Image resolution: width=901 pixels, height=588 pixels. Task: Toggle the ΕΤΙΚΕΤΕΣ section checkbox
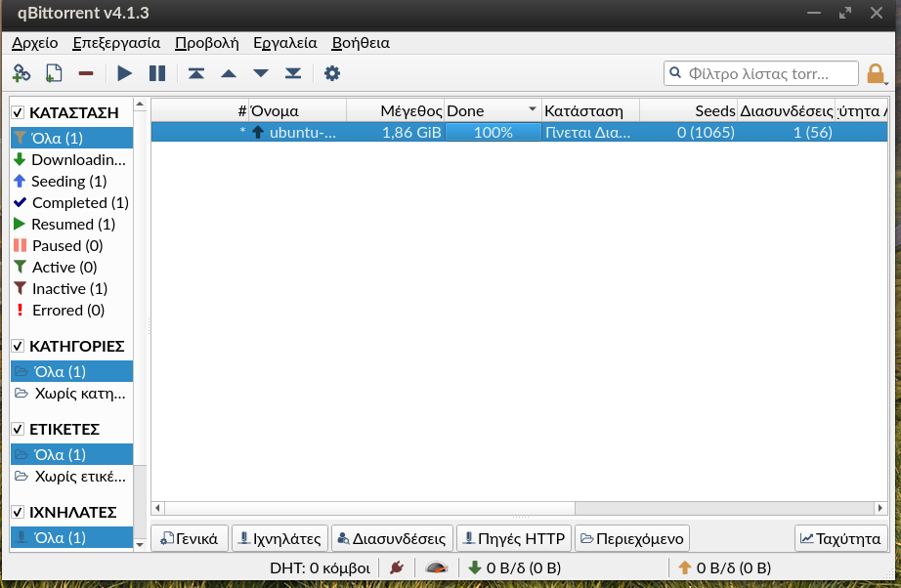coord(18,429)
